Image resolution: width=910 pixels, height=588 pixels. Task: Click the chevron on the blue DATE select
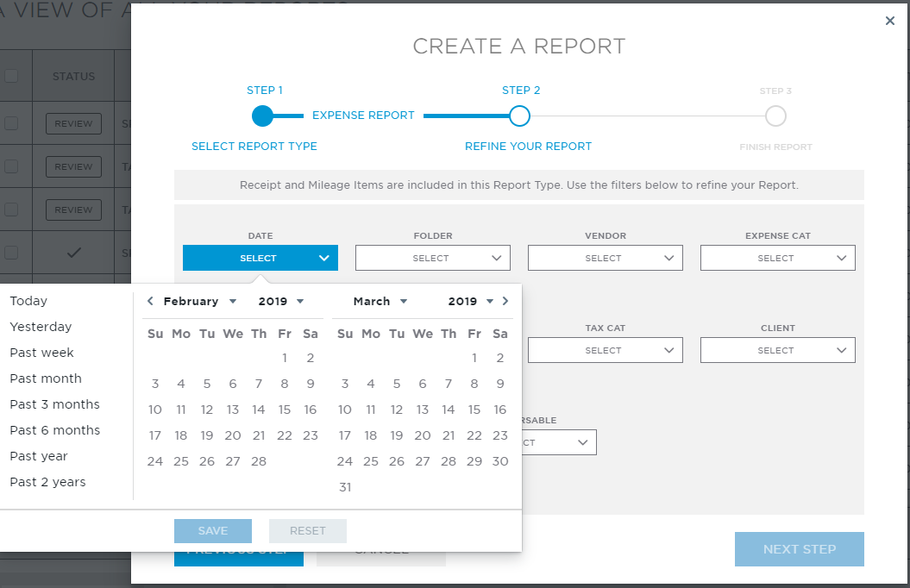point(324,257)
